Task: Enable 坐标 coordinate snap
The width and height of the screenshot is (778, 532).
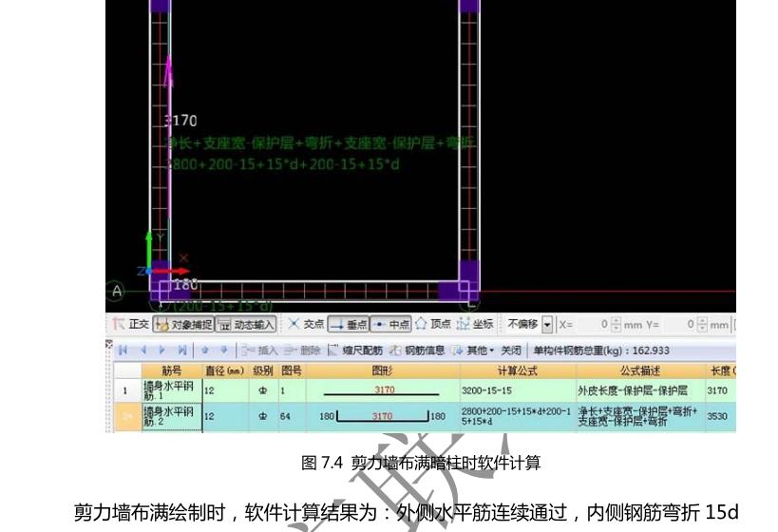Action: pos(475,324)
